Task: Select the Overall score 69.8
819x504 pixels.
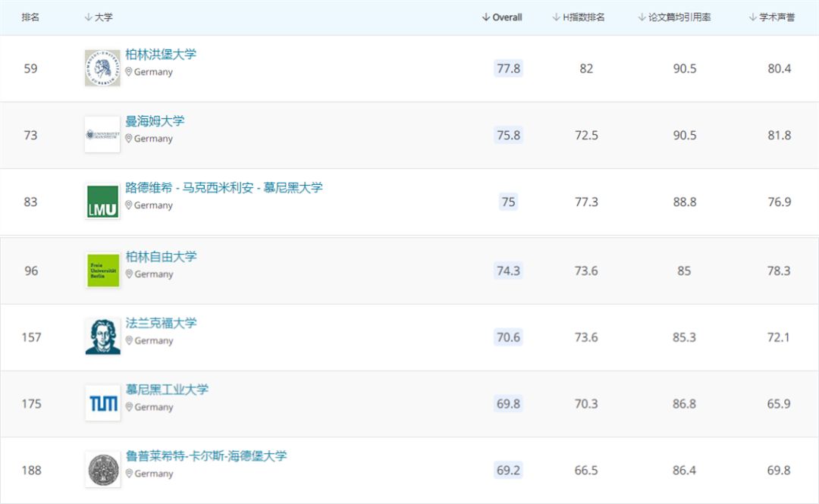Action: [x=508, y=404]
